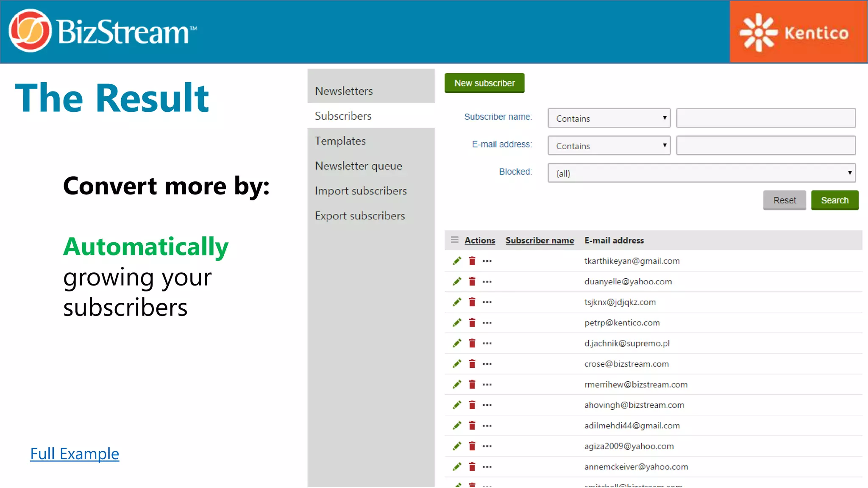Focus the Subscriber name text field

[x=766, y=118]
